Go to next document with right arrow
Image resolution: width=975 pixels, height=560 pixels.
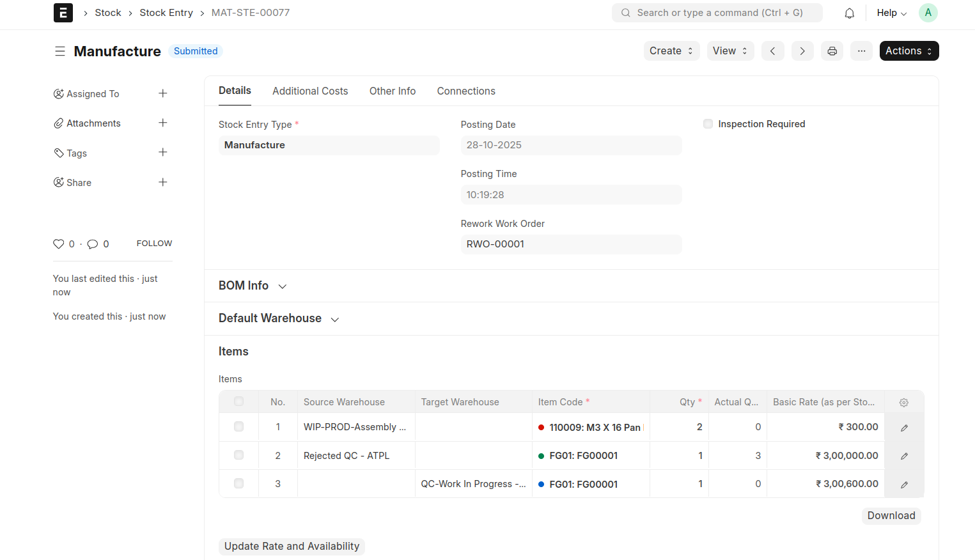802,51
